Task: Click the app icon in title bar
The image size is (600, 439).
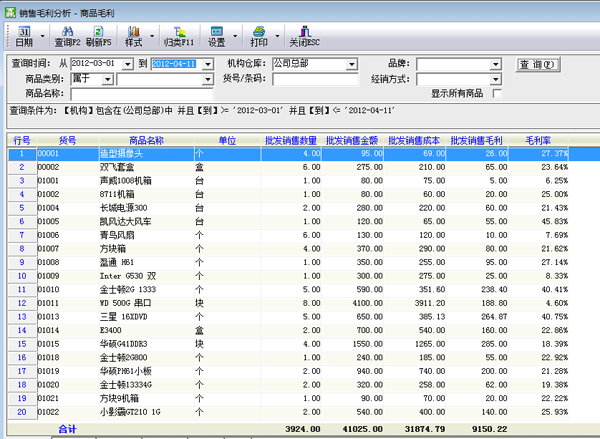Action: tap(10, 13)
